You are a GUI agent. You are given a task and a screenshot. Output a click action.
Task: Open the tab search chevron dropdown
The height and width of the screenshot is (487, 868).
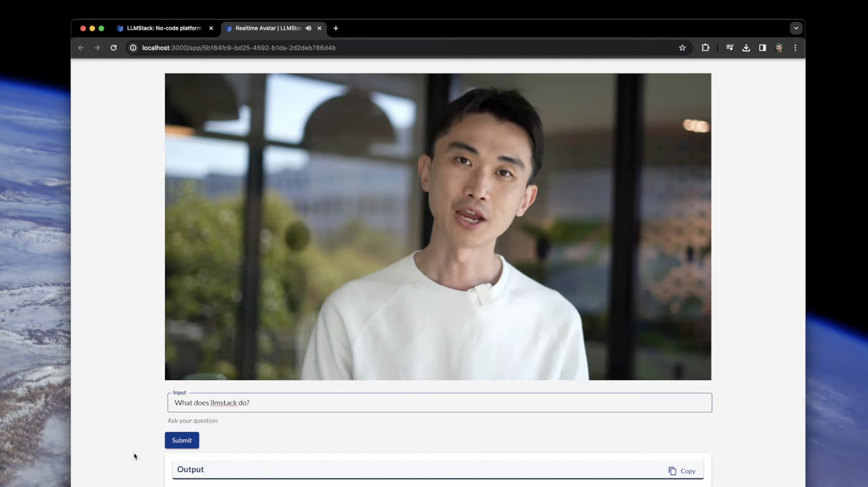point(795,28)
